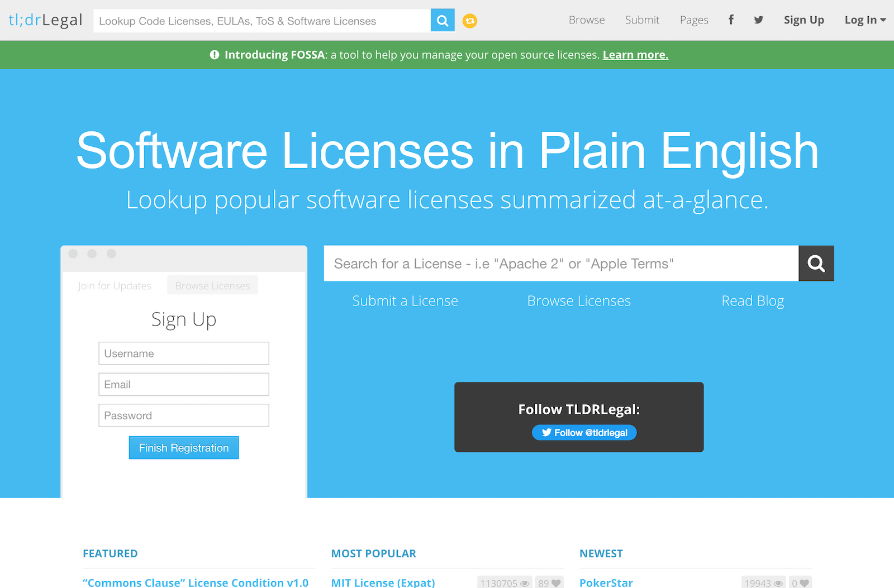Click the tl;drLegal logo

45,20
